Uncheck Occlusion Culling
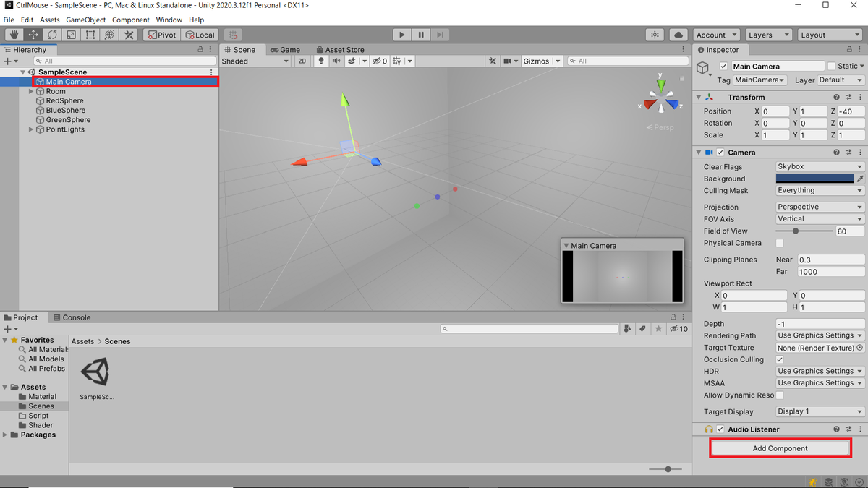 pyautogui.click(x=780, y=359)
